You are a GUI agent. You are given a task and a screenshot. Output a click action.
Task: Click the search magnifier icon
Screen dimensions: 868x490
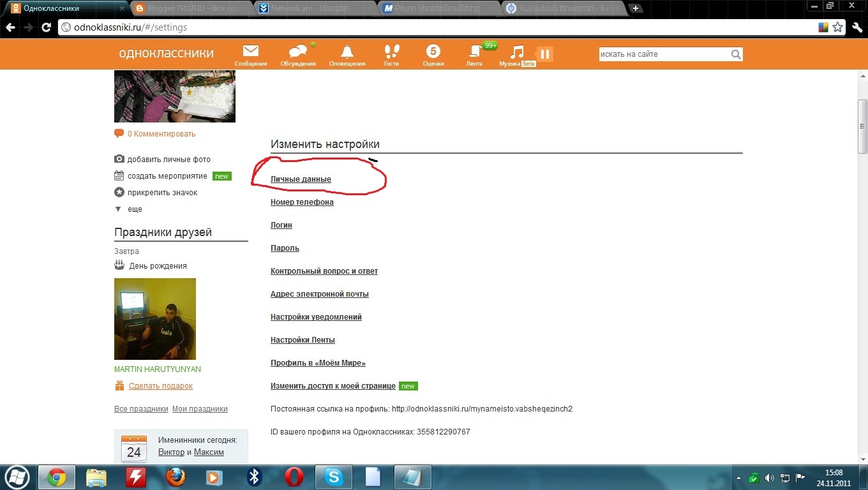[736, 54]
